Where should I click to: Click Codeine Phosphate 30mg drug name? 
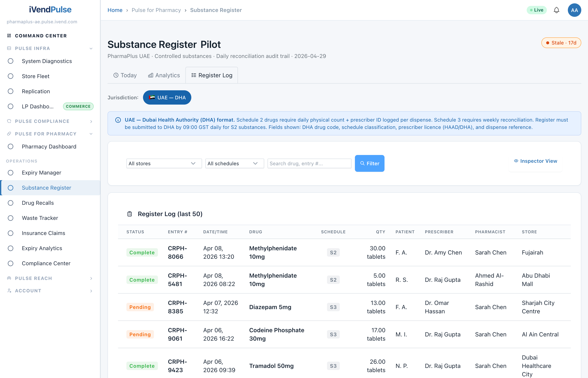coord(277,334)
